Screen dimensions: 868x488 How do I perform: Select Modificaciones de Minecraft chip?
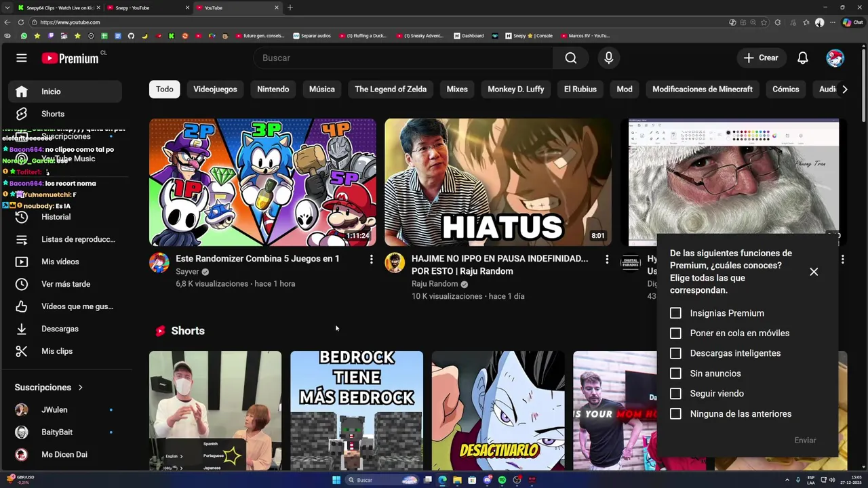703,89
